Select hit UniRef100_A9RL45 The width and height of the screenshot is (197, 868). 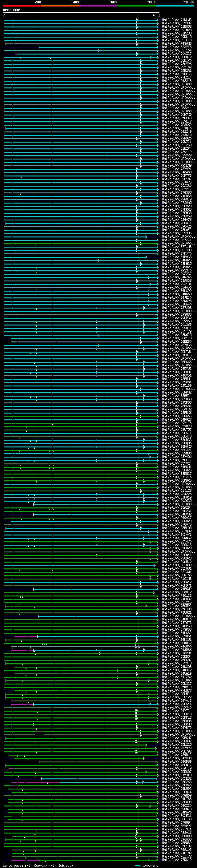[x=177, y=37]
